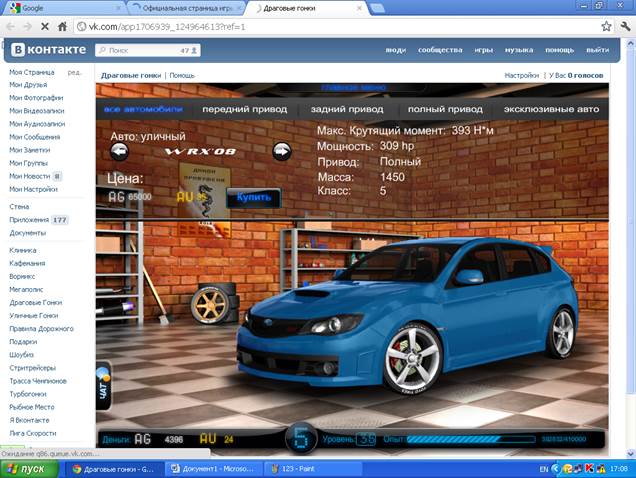Open Турбогонки app in sidebar
The image size is (636, 478).
pos(28,394)
